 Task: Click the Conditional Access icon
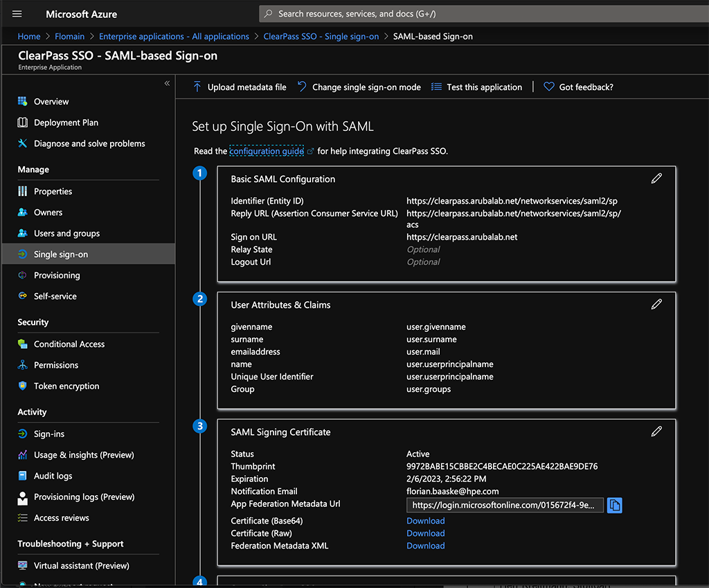[22, 344]
